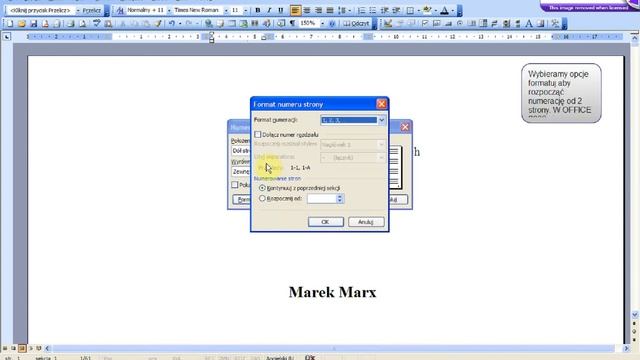
Task: Click the 'Odczyt' reading layout button
Action: coord(356,24)
